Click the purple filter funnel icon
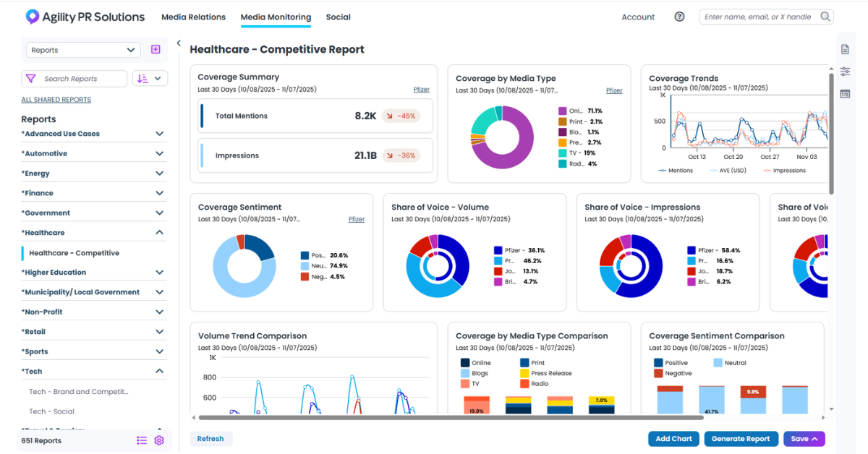 [30, 79]
